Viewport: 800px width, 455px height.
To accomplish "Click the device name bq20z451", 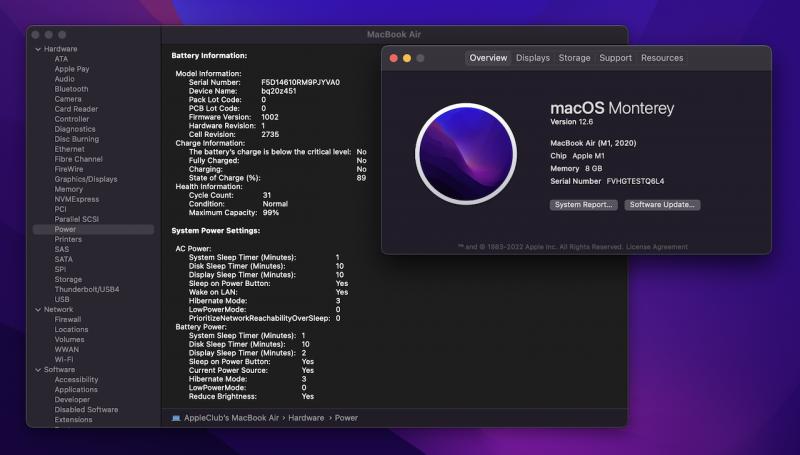I will (x=279, y=91).
